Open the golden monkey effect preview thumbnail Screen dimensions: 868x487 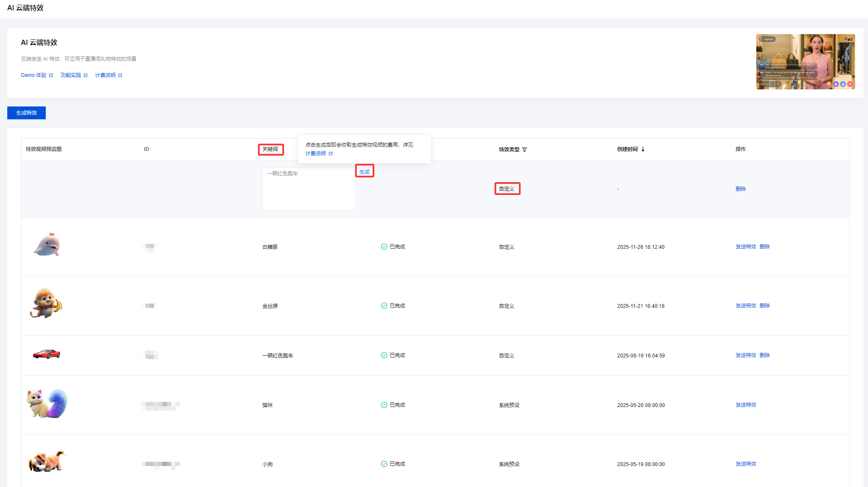point(46,303)
